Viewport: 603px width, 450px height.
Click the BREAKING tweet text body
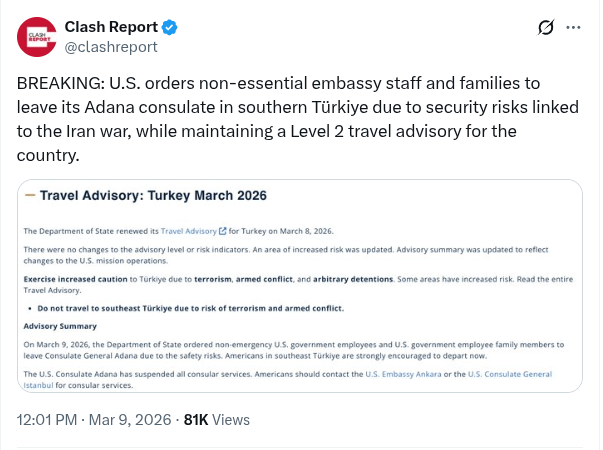[290, 119]
